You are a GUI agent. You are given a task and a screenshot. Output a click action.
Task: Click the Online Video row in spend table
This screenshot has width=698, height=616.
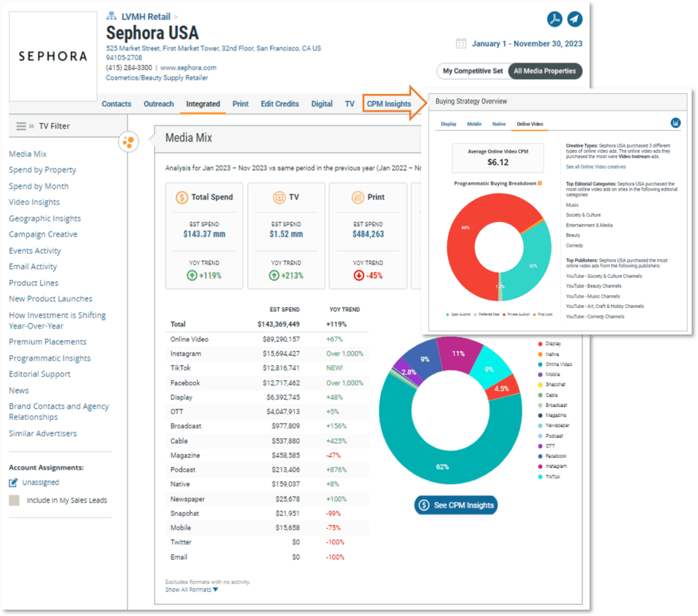click(267, 339)
